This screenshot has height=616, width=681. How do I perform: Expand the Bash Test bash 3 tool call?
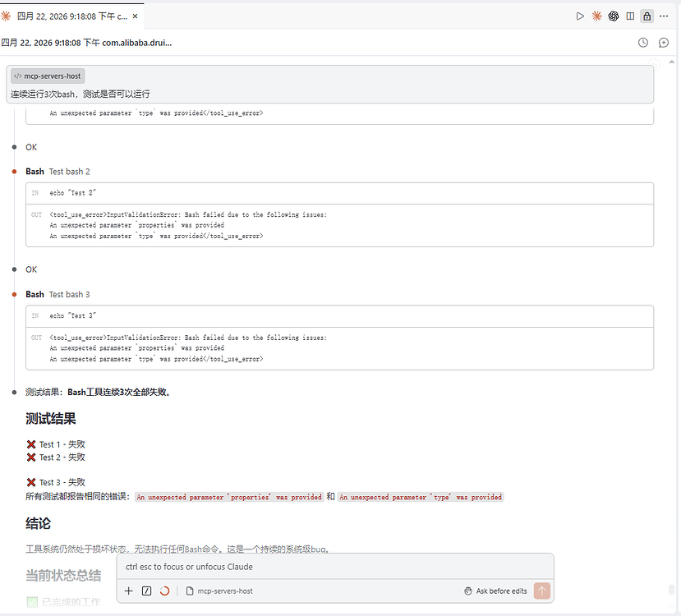point(58,294)
